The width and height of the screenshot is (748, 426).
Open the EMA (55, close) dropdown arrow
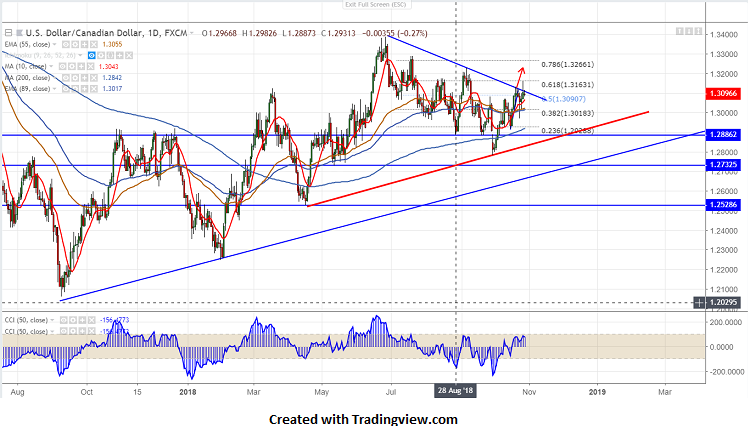pos(54,44)
